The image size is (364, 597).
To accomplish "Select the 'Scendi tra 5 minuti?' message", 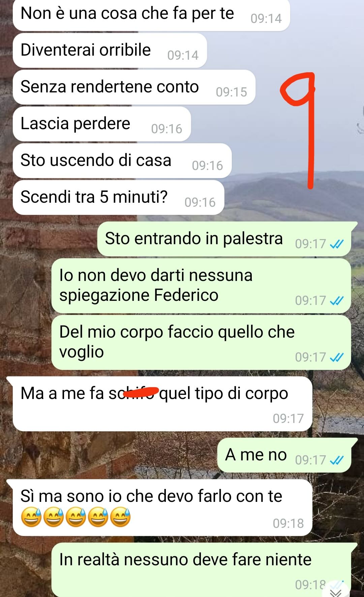I will tap(118, 197).
